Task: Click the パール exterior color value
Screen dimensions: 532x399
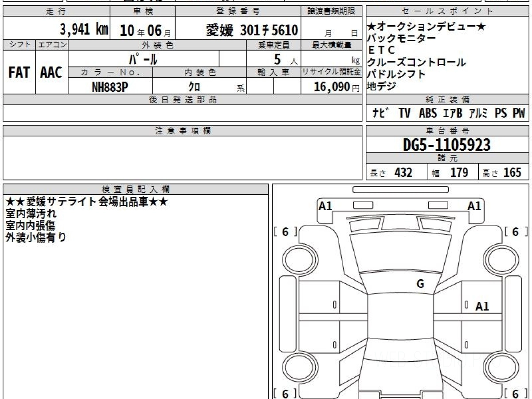Action: click(143, 59)
